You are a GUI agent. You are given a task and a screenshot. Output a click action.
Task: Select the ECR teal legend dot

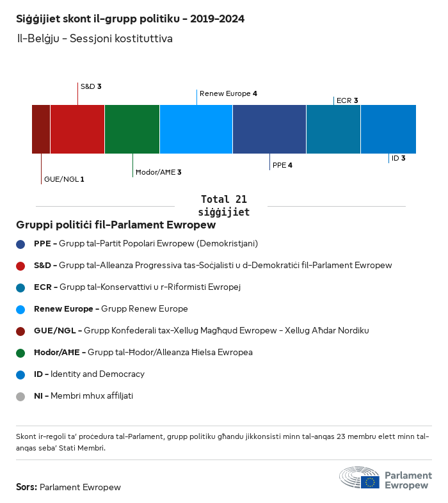pyautogui.click(x=20, y=287)
